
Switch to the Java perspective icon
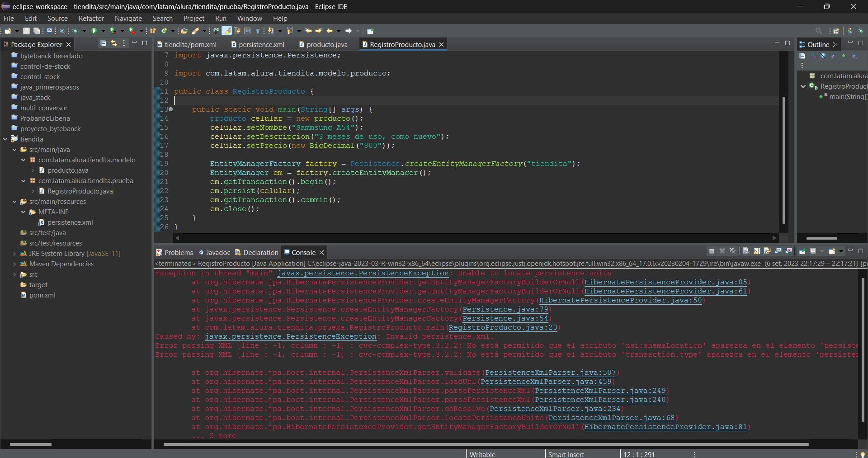pos(849,31)
